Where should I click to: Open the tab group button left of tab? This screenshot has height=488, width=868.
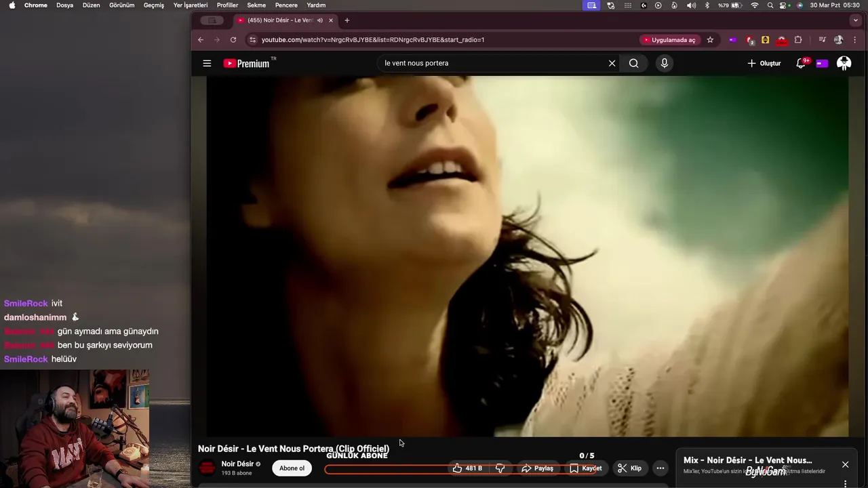(x=212, y=20)
